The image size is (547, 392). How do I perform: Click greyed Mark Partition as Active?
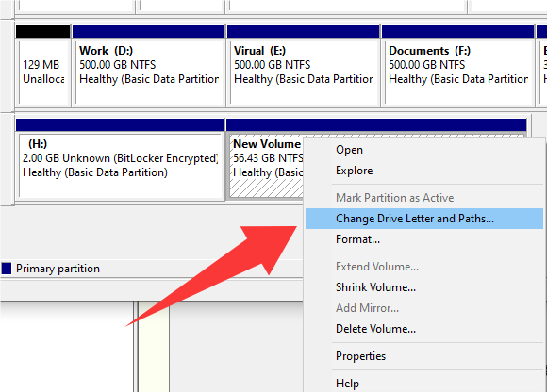(423, 198)
